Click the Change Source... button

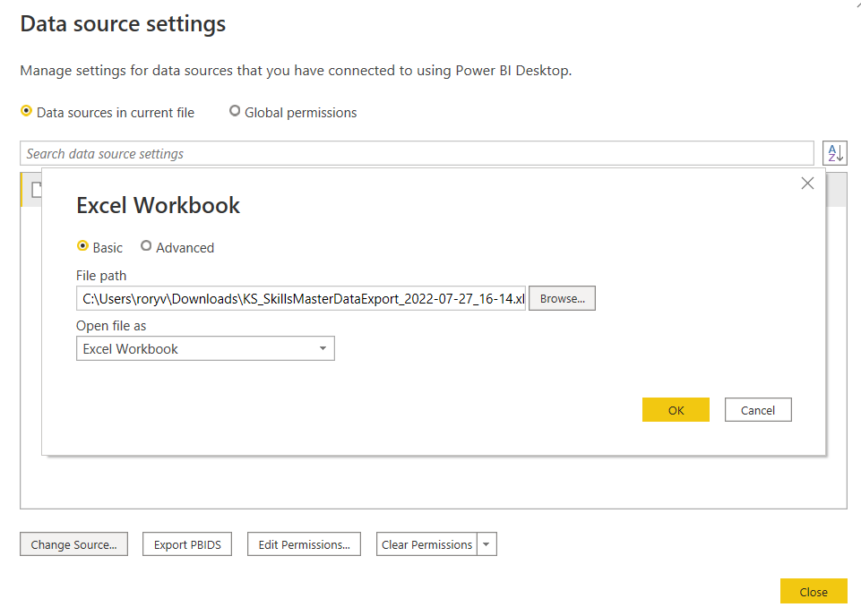point(74,544)
